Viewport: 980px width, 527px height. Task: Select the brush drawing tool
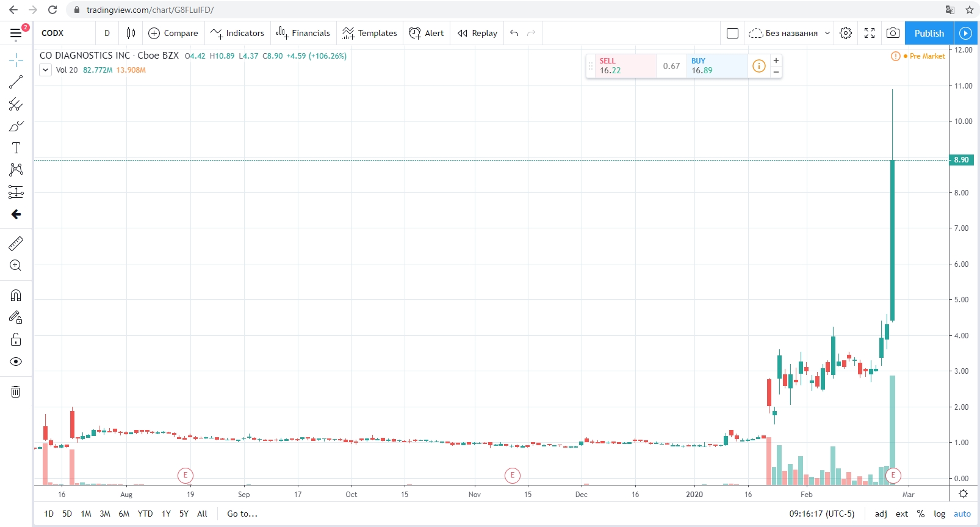point(16,126)
